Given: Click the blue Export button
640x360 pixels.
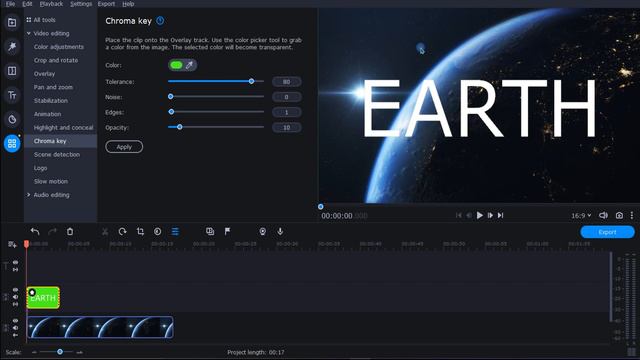Looking at the screenshot, I should pyautogui.click(x=607, y=232).
